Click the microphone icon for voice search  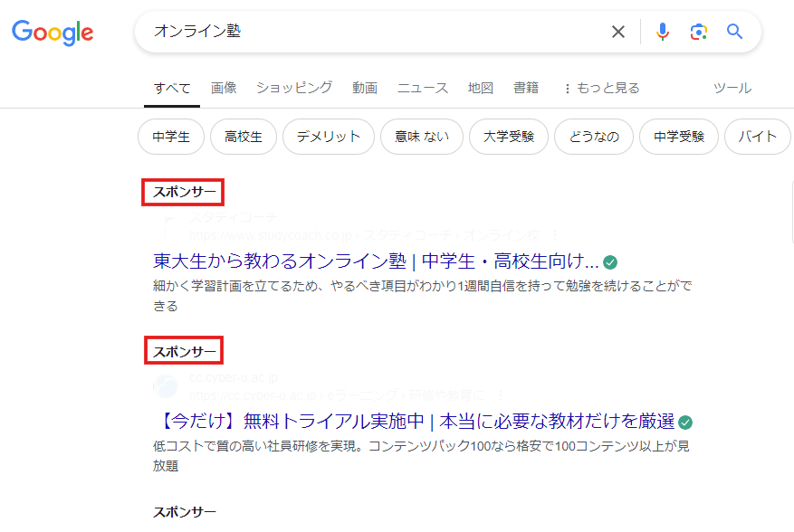point(662,31)
